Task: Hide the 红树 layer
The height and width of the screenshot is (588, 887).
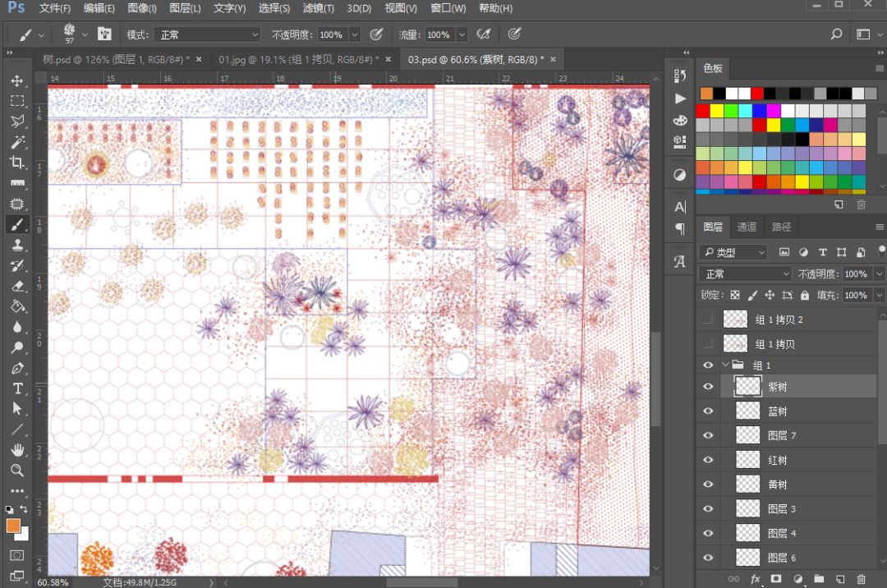Action: (708, 460)
